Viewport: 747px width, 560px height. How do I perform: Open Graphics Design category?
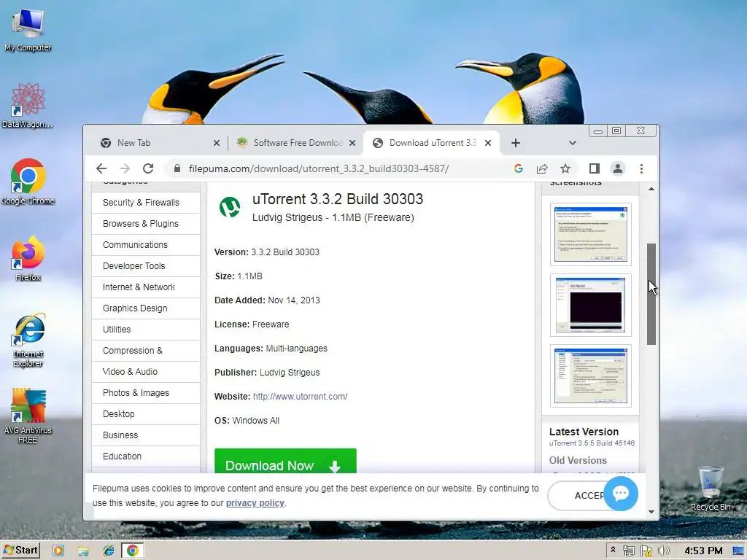[145, 308]
